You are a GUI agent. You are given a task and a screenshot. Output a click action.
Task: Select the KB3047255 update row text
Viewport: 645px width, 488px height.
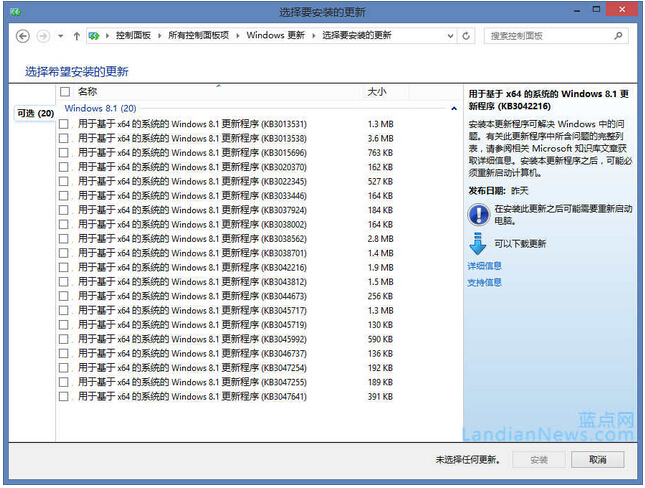coord(192,382)
